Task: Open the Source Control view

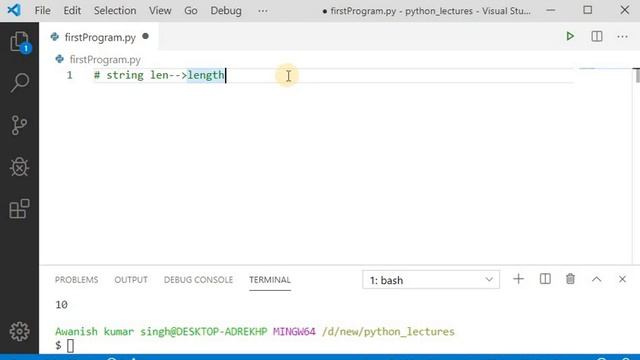Action: tap(19, 125)
